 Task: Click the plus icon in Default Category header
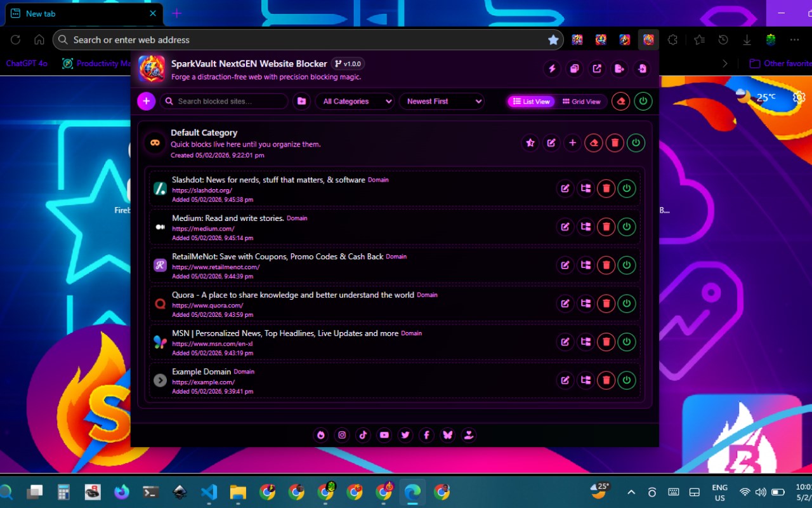(x=572, y=143)
